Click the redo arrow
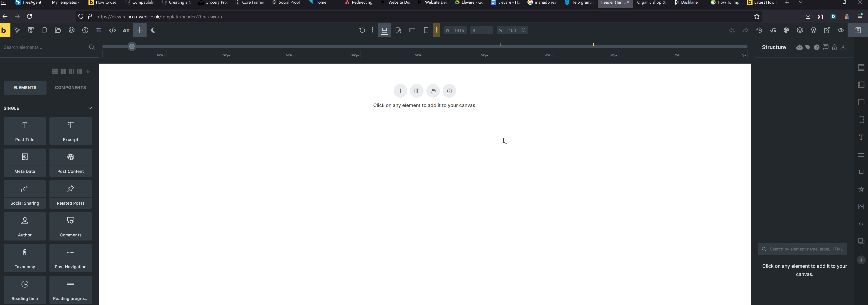 [745, 30]
